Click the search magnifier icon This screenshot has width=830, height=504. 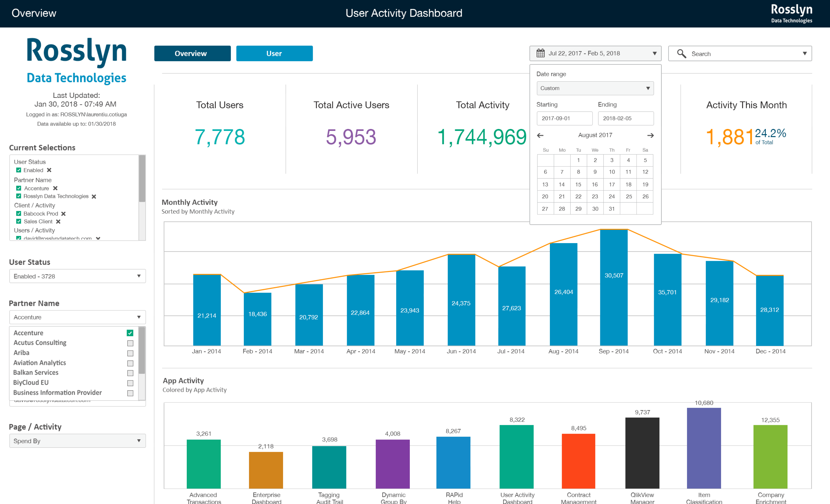(x=682, y=54)
